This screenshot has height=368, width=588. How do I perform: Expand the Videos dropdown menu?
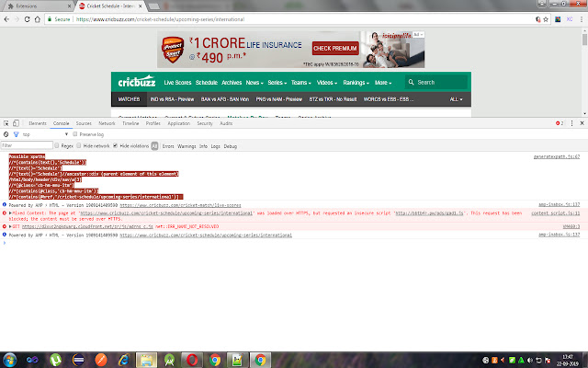tap(327, 83)
